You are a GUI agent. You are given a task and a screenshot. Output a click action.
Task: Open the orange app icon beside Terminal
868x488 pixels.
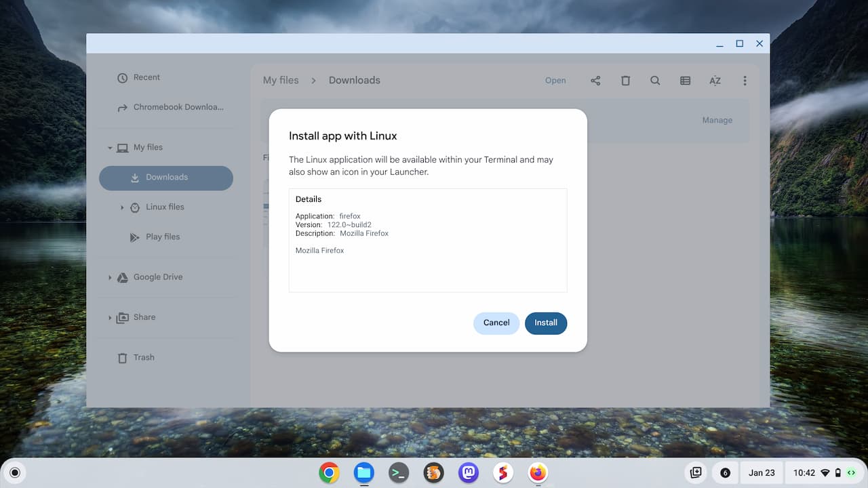coord(434,472)
